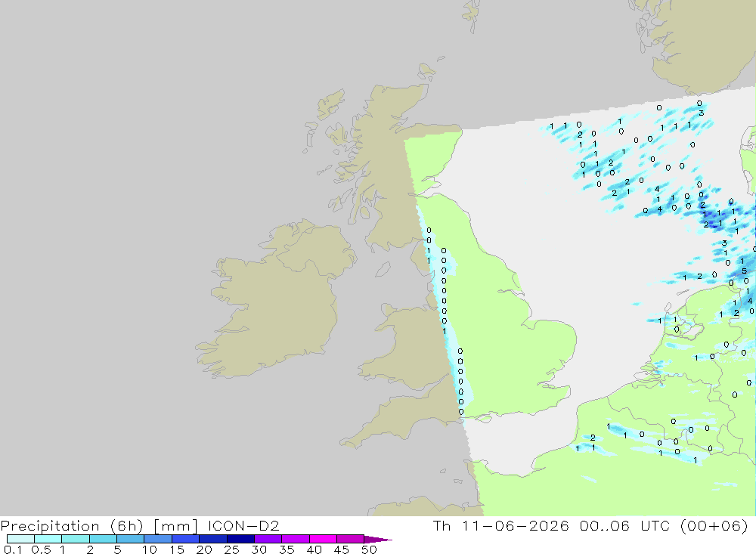
Task: Click the '30' legend scale value
Action: click(259, 549)
